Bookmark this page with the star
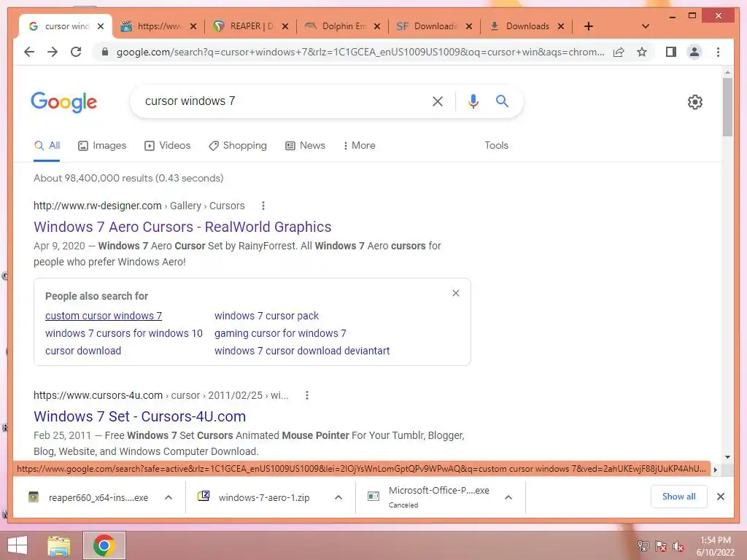 pyautogui.click(x=642, y=52)
